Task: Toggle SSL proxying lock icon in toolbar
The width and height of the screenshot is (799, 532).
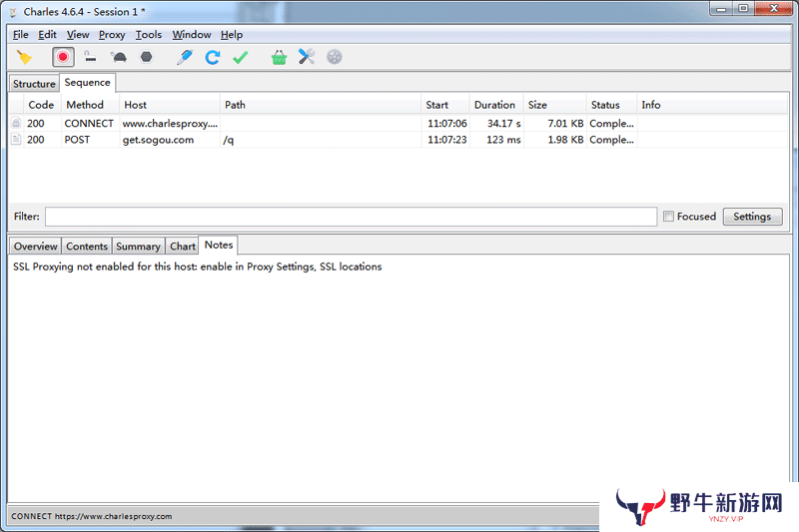Action: tap(90, 57)
